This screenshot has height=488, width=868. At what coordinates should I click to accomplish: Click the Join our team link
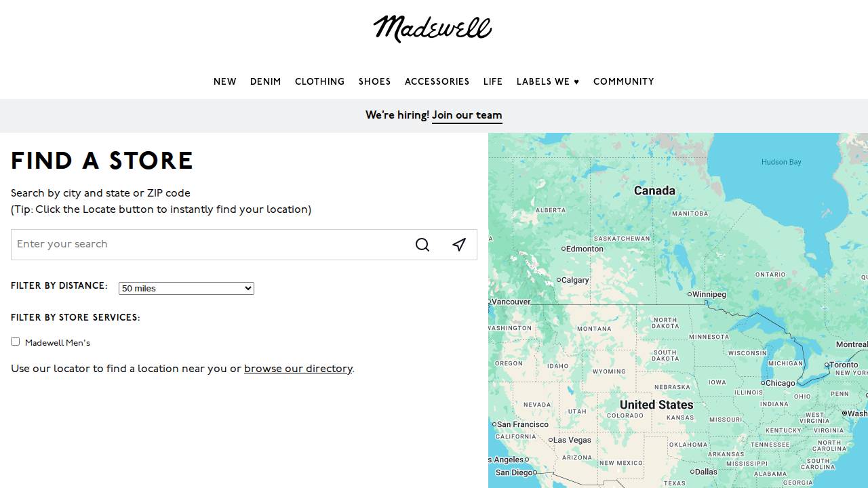pos(467,115)
